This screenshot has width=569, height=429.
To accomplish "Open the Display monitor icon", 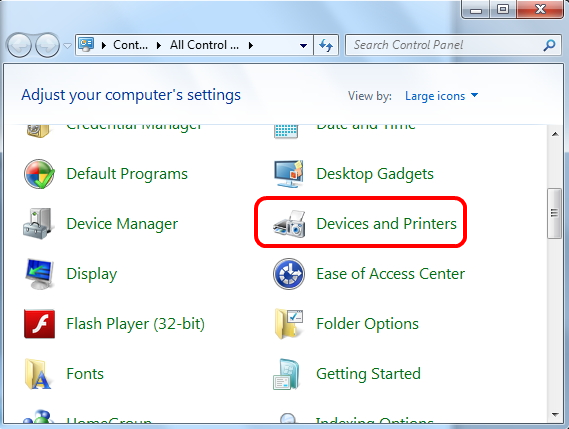I will pyautogui.click(x=39, y=274).
